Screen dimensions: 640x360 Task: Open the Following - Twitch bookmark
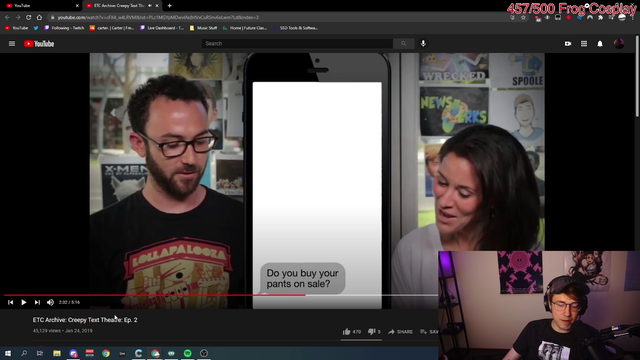point(64,28)
